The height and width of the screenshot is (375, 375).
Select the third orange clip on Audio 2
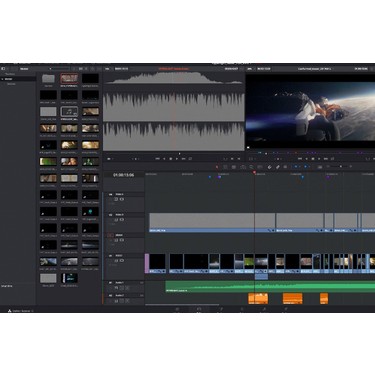pyautogui.click(x=324, y=298)
